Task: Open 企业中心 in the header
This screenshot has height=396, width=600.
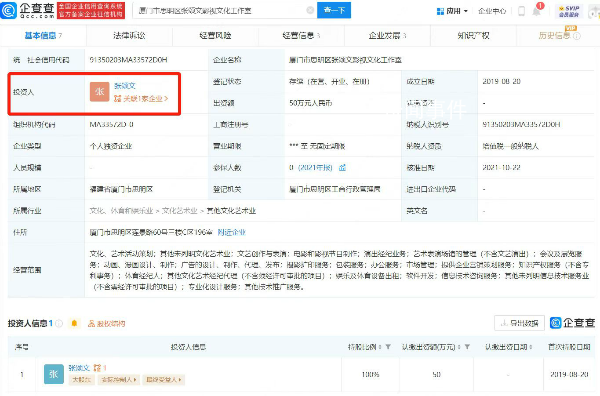Action: pos(492,11)
